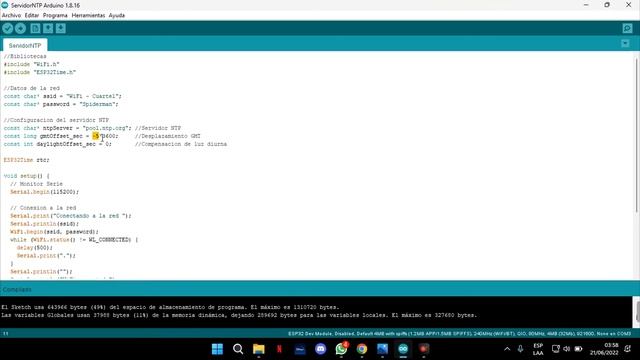The image size is (640, 360).
Task: Open File Explorer from the taskbar
Action: point(259,349)
